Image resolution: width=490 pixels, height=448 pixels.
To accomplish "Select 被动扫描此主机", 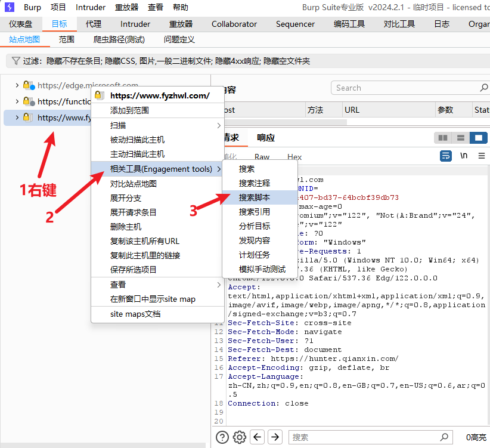I will [x=157, y=140].
